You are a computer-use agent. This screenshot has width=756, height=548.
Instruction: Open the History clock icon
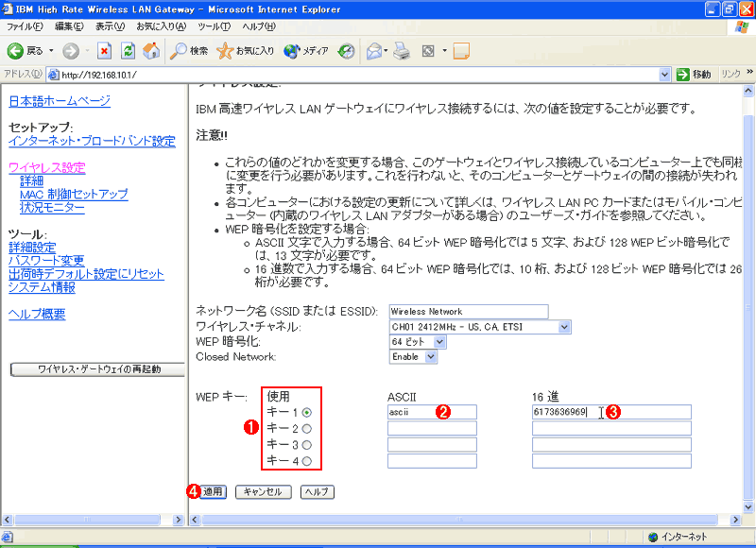346,51
